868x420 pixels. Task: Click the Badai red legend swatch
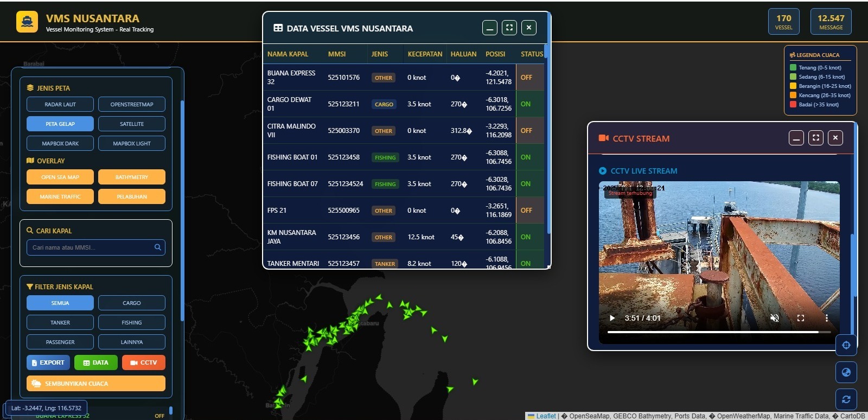[793, 104]
